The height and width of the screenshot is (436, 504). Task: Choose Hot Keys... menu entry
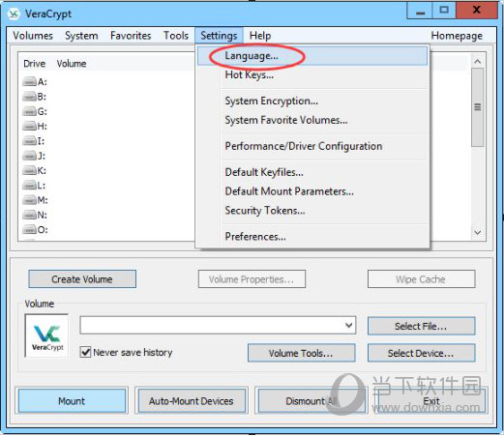312,74
